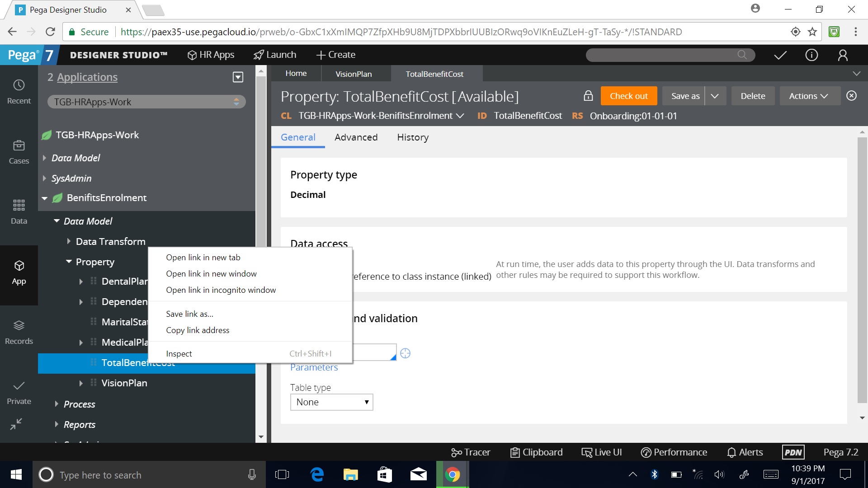
Task: Collapse the explorer panel arrows icon
Action: pyautogui.click(x=16, y=424)
